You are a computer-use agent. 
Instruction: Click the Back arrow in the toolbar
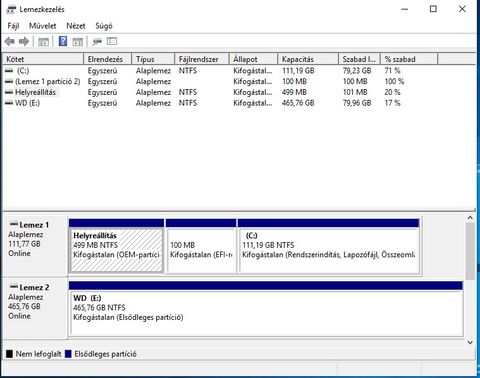click(10, 42)
